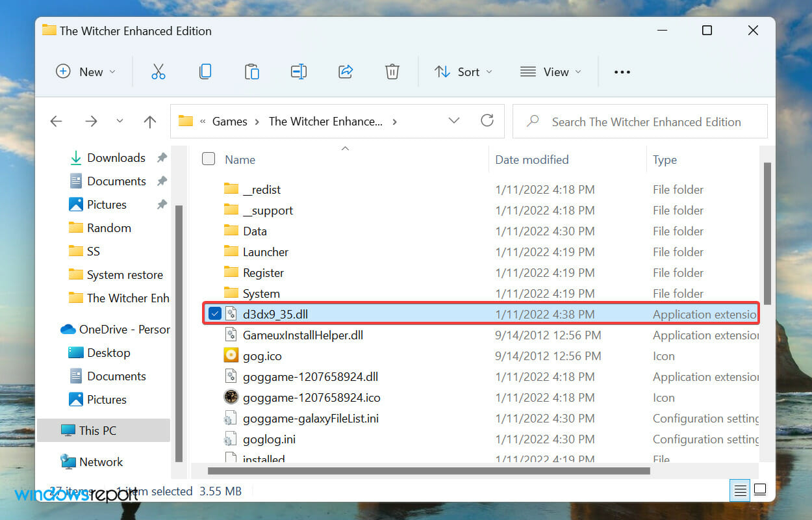812x520 pixels.
Task: Sort by Date modified column header
Action: [531, 159]
